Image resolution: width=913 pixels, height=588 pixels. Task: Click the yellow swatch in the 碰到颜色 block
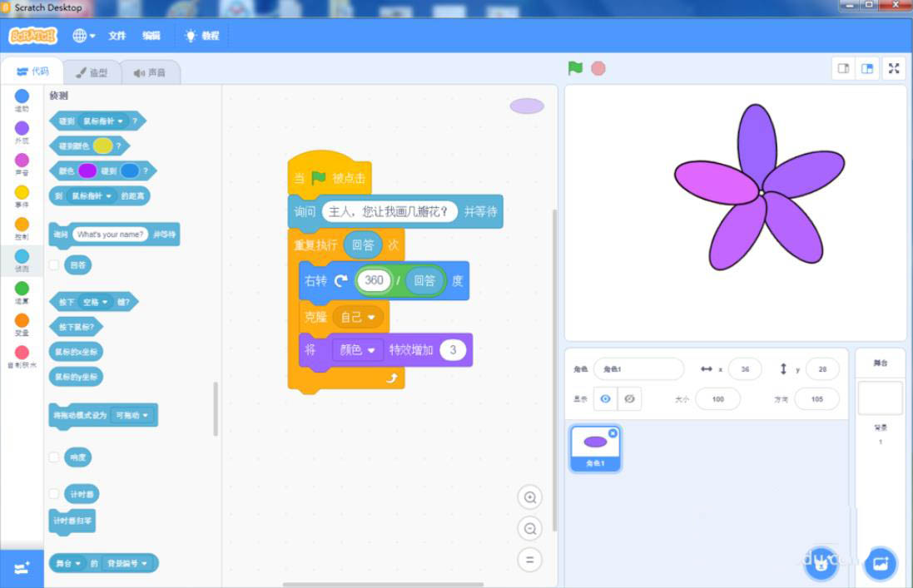104,146
